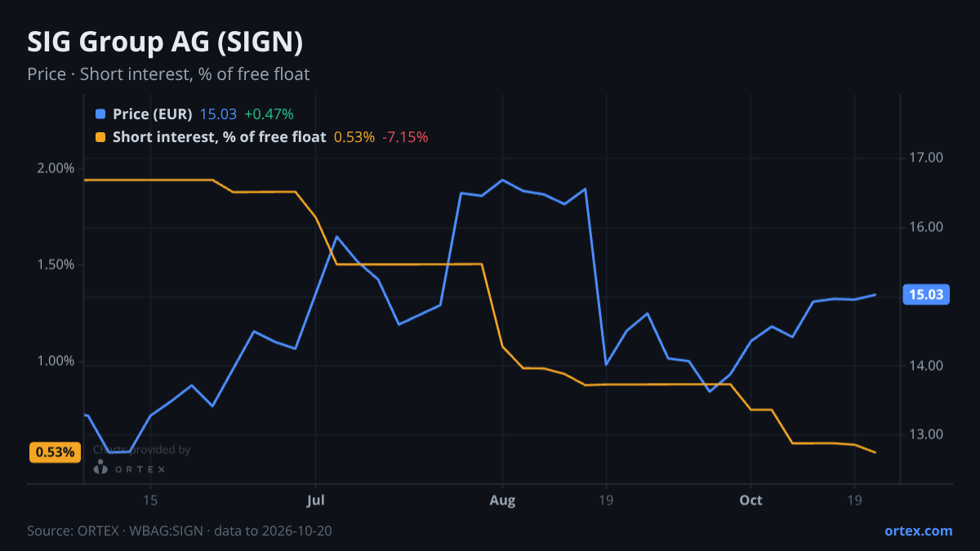
Task: Select the Price (EUR) legend label
Action: (x=153, y=114)
